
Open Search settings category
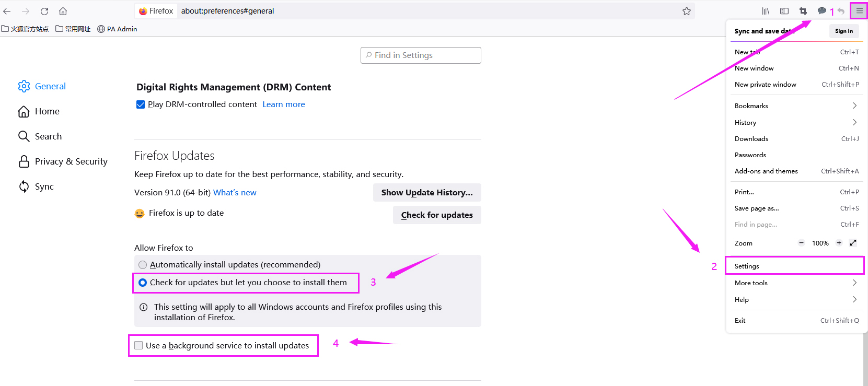pyautogui.click(x=40, y=136)
